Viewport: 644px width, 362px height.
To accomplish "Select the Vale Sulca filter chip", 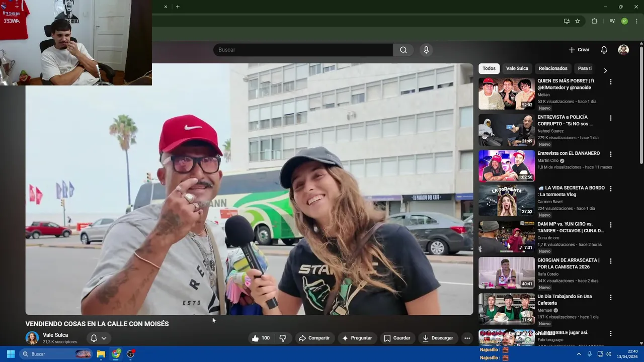I will [517, 68].
